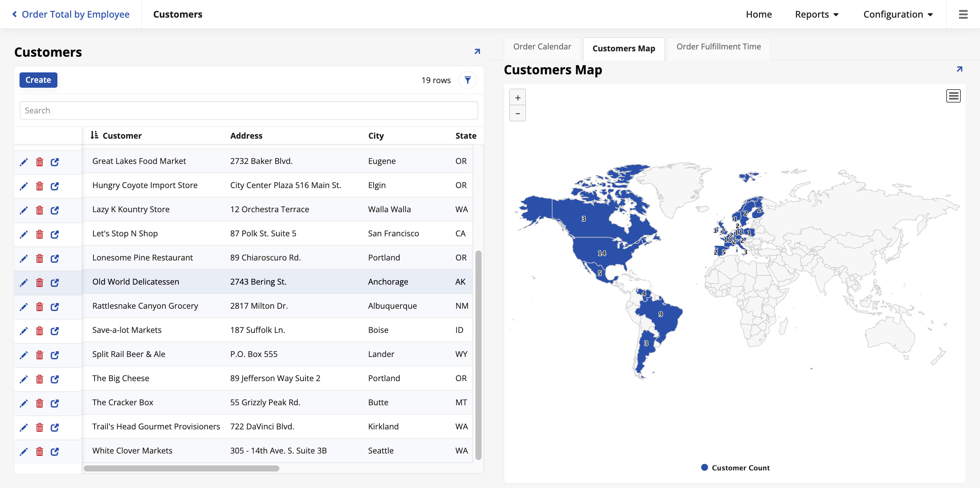980x488 pixels.
Task: Open the navigation hamburger menu
Action: pyautogui.click(x=963, y=14)
